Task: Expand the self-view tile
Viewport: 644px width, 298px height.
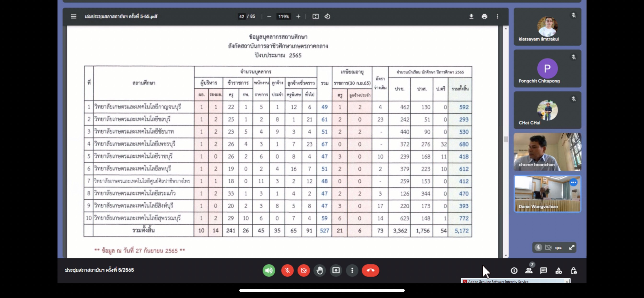Action: [571, 247]
